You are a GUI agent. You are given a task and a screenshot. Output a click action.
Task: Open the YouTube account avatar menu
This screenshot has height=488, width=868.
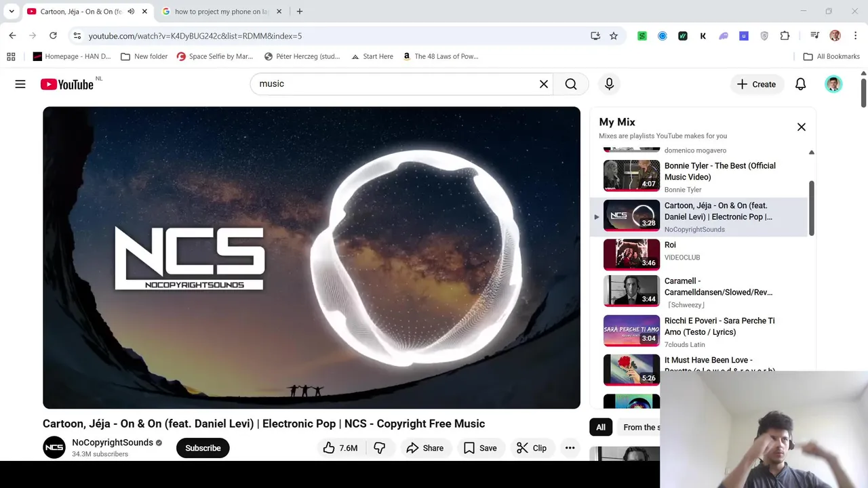point(833,84)
